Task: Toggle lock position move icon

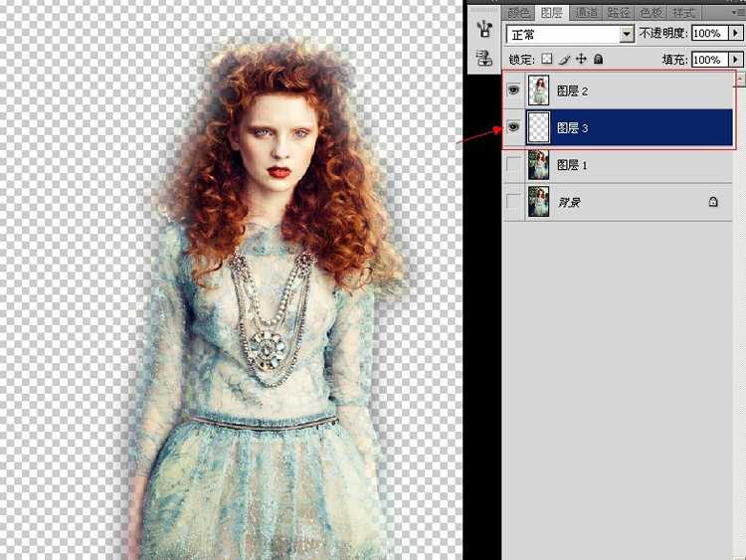Action: point(581,59)
